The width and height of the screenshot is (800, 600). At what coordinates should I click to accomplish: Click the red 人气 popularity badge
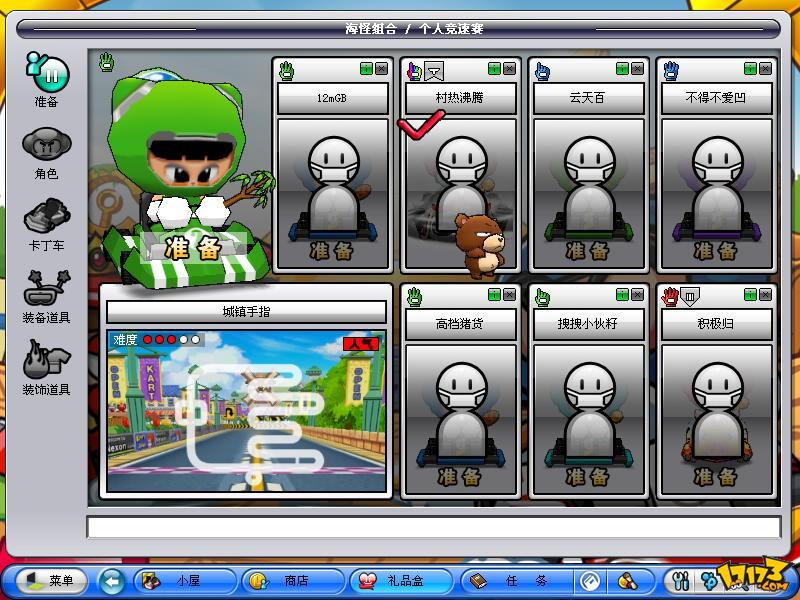click(x=361, y=344)
